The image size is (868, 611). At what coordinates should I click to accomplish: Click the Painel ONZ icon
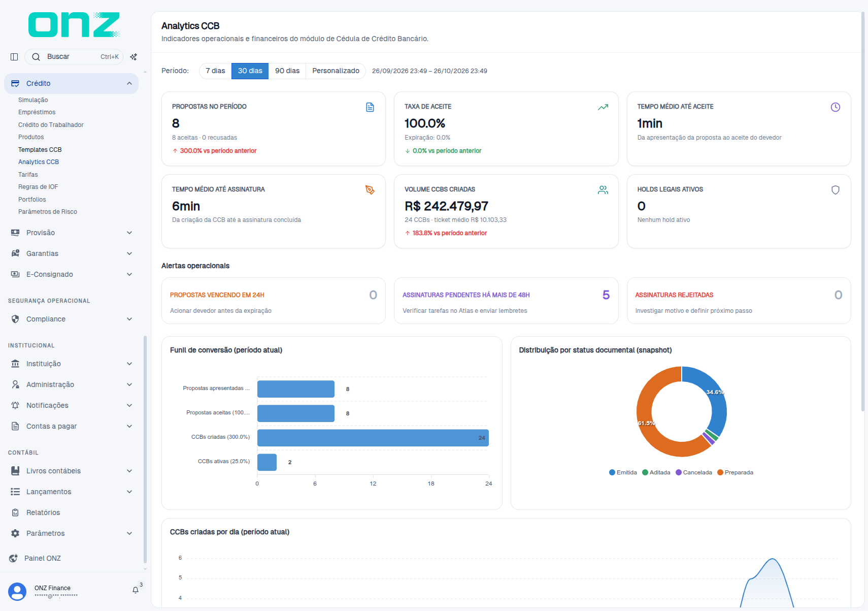[13, 558]
